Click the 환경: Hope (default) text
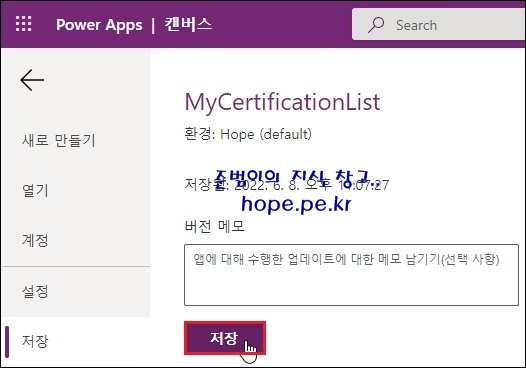 248,134
